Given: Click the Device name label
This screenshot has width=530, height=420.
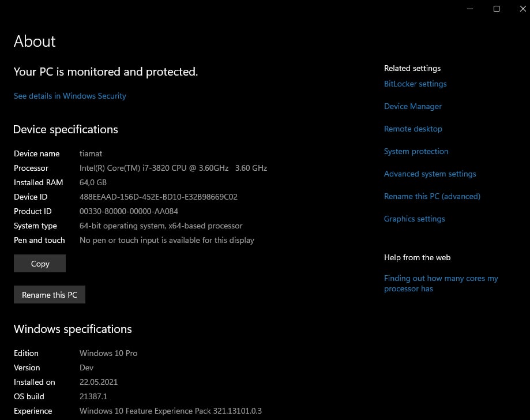Looking at the screenshot, I should 36,153.
